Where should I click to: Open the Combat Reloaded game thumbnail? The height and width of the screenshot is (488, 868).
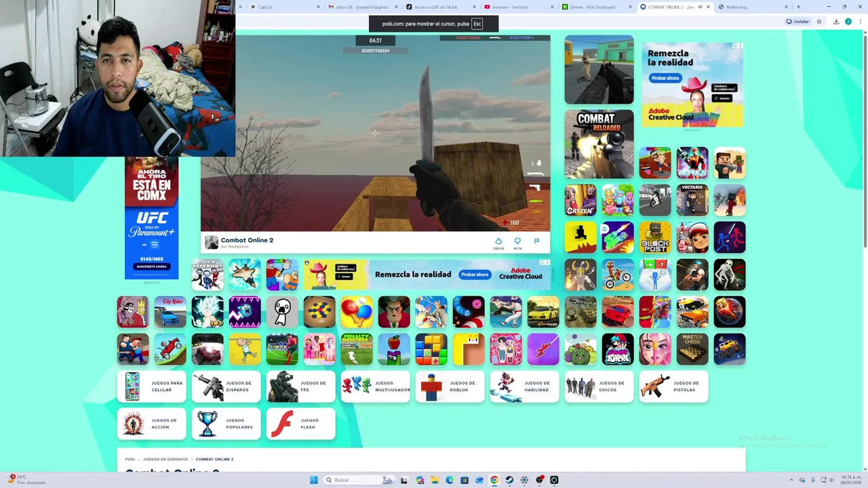click(x=599, y=144)
